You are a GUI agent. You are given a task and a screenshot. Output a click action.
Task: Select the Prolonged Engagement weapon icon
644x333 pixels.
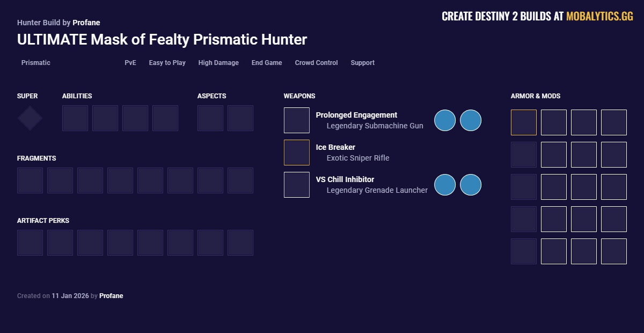point(297,120)
